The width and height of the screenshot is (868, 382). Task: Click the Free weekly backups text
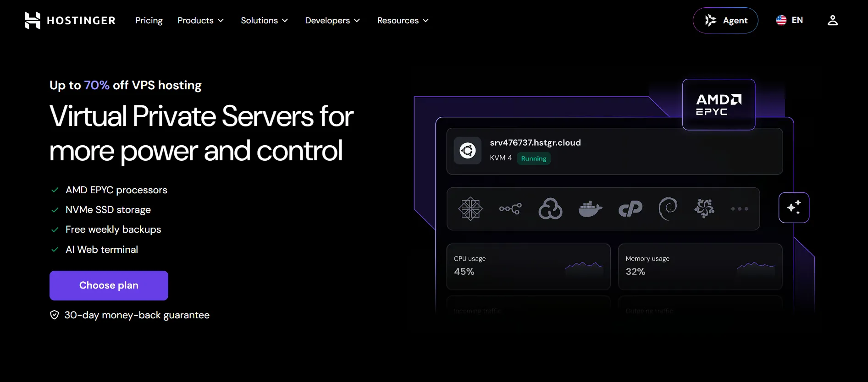coord(113,229)
